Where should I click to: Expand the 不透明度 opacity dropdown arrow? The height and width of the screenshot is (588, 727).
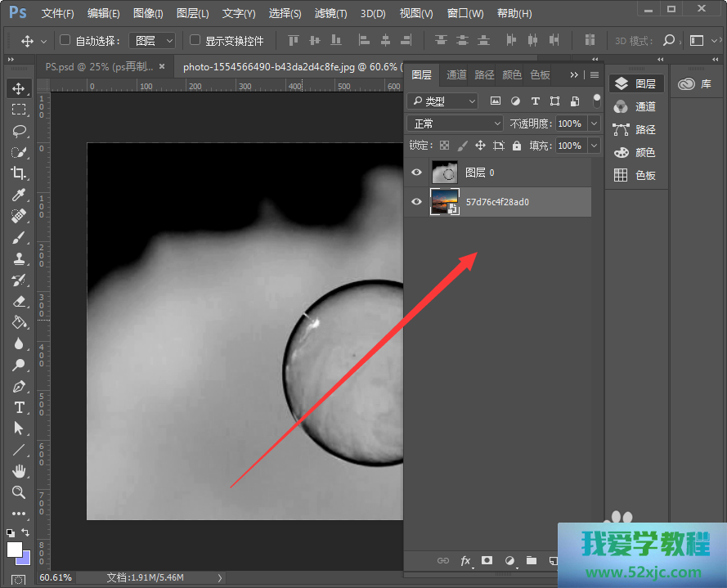pos(594,123)
